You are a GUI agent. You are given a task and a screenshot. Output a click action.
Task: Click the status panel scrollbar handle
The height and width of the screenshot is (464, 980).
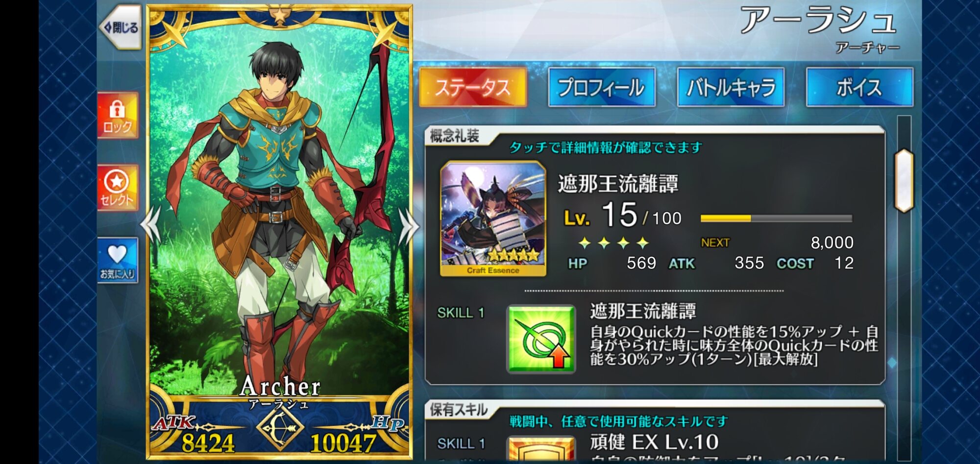point(904,180)
